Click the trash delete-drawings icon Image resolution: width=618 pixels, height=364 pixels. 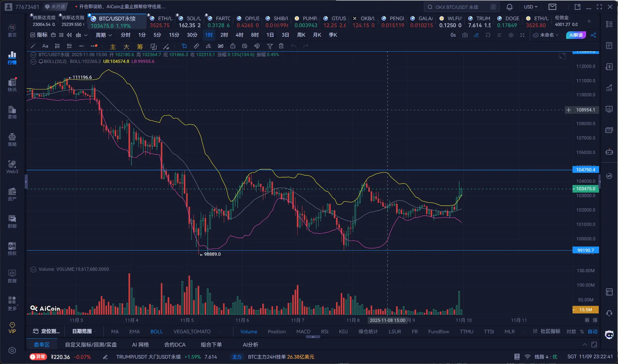(281, 46)
